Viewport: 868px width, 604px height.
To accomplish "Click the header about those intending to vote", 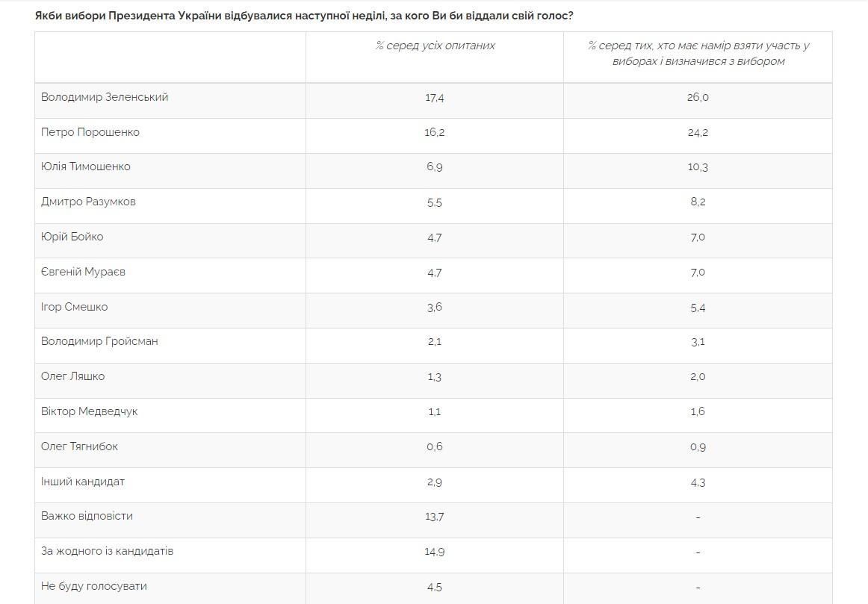I will click(x=698, y=54).
